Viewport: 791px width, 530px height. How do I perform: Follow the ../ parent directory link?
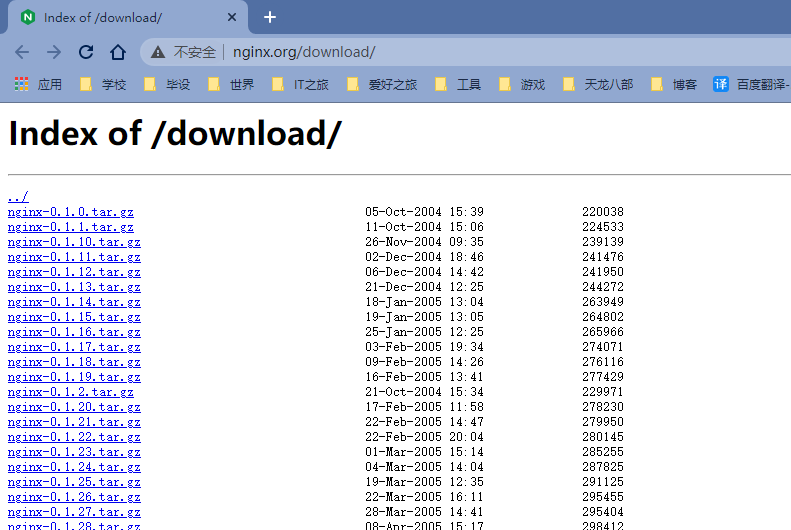pyautogui.click(x=18, y=197)
